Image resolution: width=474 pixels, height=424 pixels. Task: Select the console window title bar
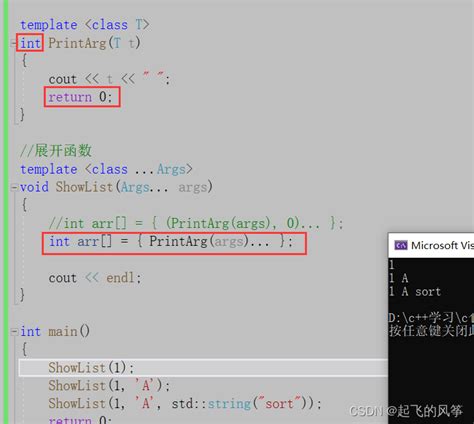[x=431, y=246]
